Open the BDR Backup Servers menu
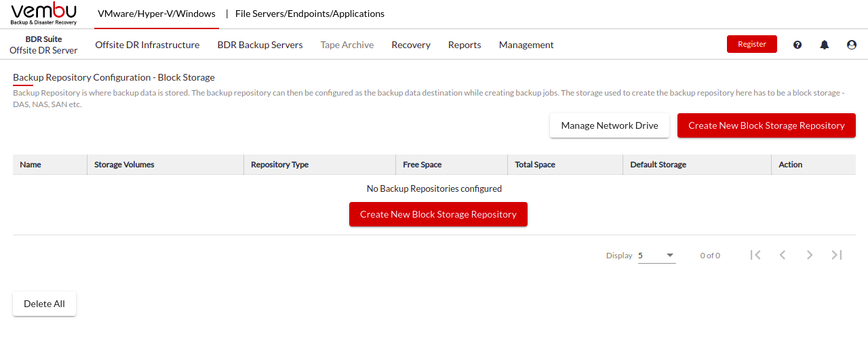This screenshot has width=868, height=362. [260, 45]
